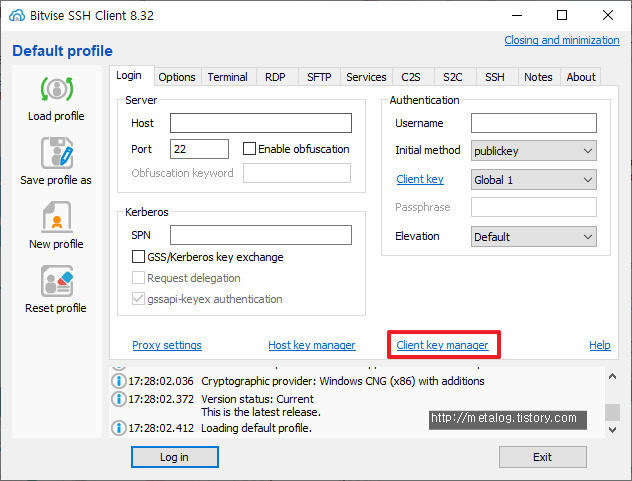632x481 pixels.
Task: Click the log panel scrollbar thumb
Action: point(612,412)
